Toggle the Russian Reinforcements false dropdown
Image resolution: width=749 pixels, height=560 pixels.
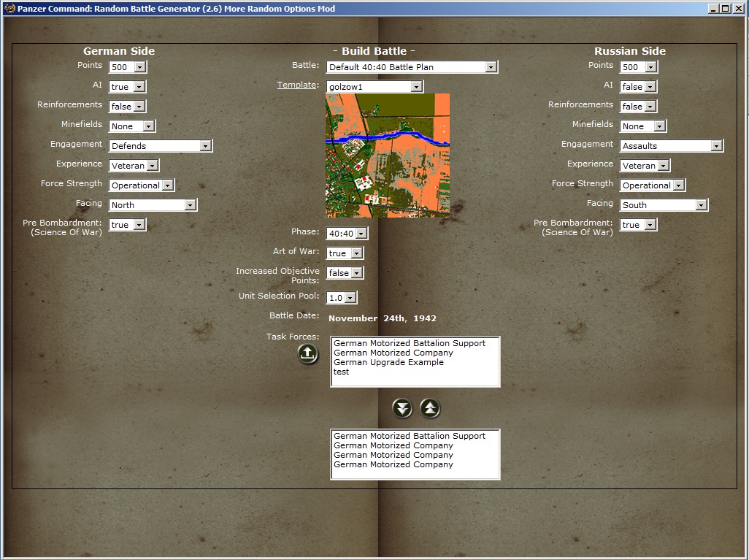click(x=639, y=106)
